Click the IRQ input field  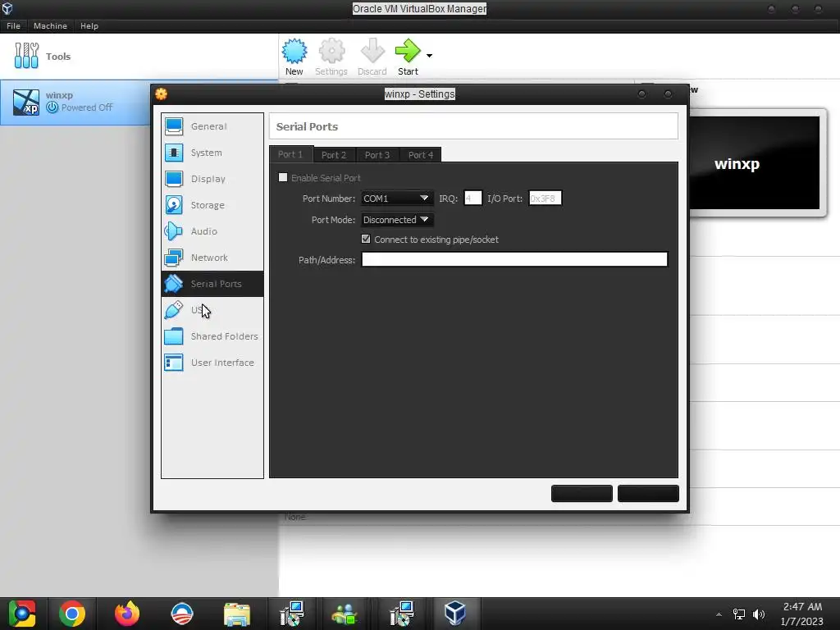click(x=472, y=199)
